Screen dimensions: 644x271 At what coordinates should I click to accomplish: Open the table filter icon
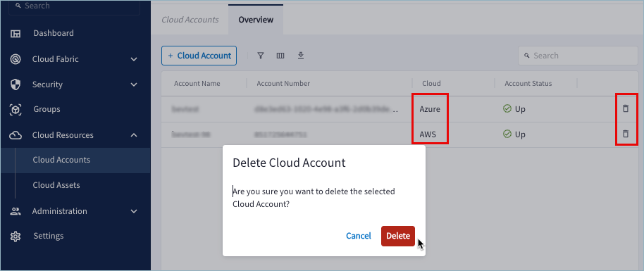tap(261, 56)
